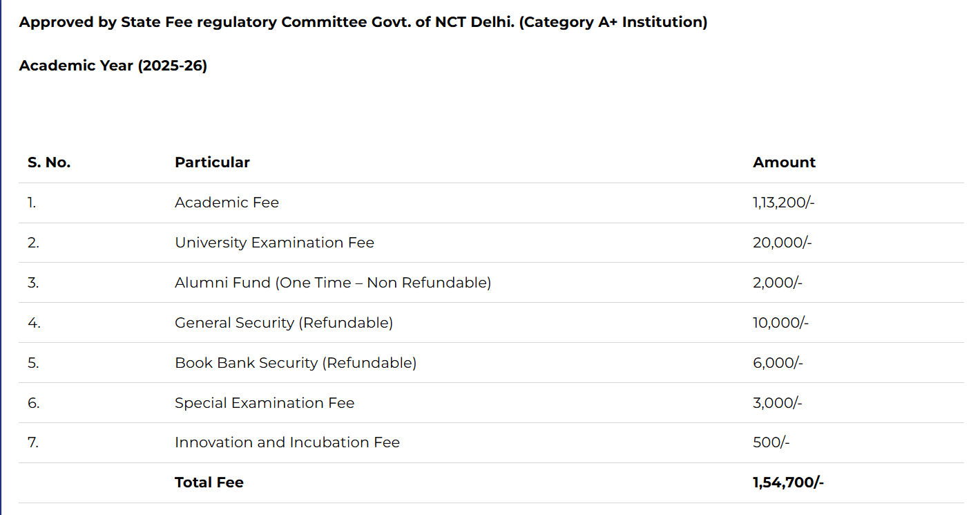Click 'Alumni Fund (One Time – Non Refundable)'
The height and width of the screenshot is (515, 980).
(x=333, y=283)
